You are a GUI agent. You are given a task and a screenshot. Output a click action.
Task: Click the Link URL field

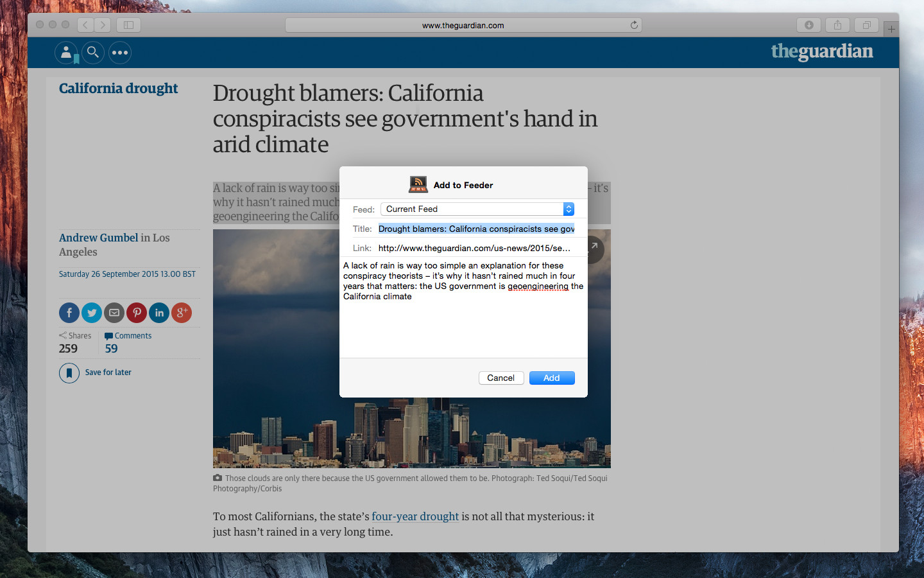pyautogui.click(x=476, y=248)
